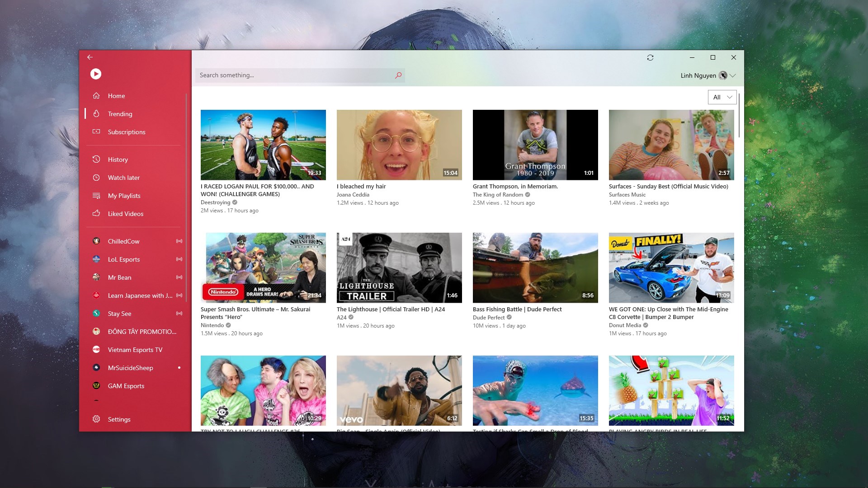Open the LoL Esports channel avatar

click(x=96, y=259)
